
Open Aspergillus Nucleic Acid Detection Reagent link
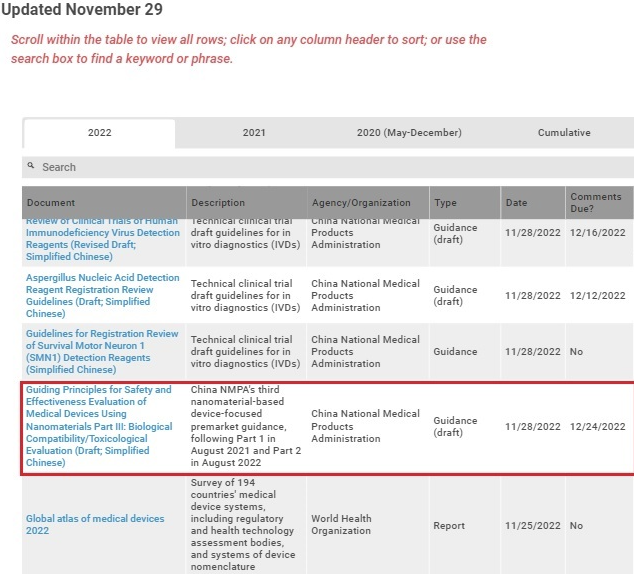[x=103, y=295]
